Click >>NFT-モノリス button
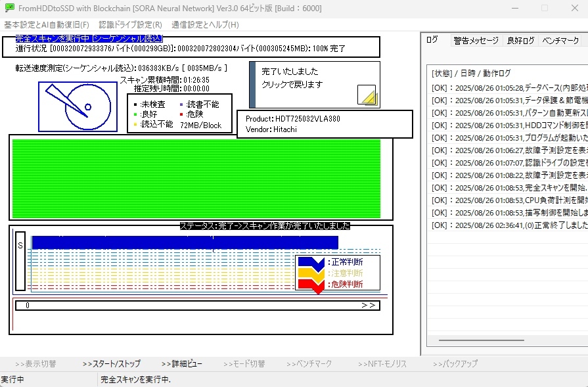This screenshot has height=387, width=588. (382, 364)
